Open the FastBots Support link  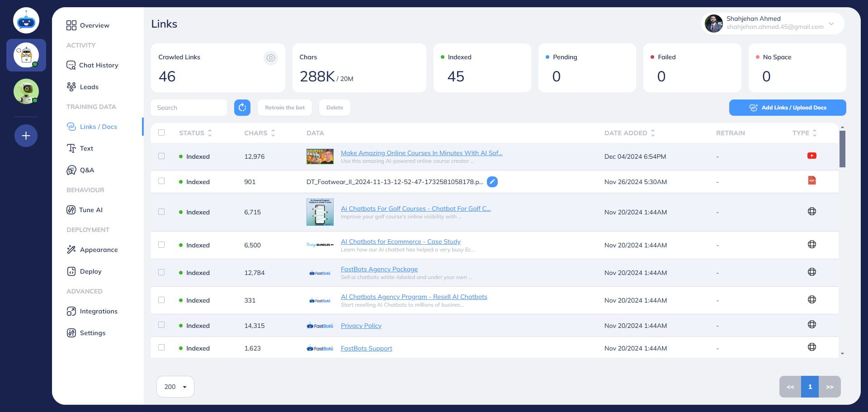point(366,348)
